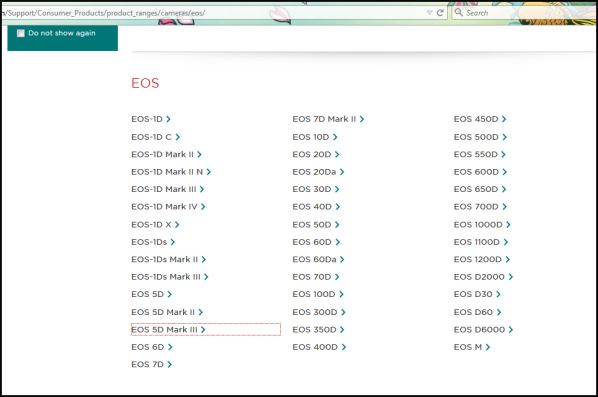Open the EOS 1100D link
Screen dimensions: 598x397
(x=481, y=242)
